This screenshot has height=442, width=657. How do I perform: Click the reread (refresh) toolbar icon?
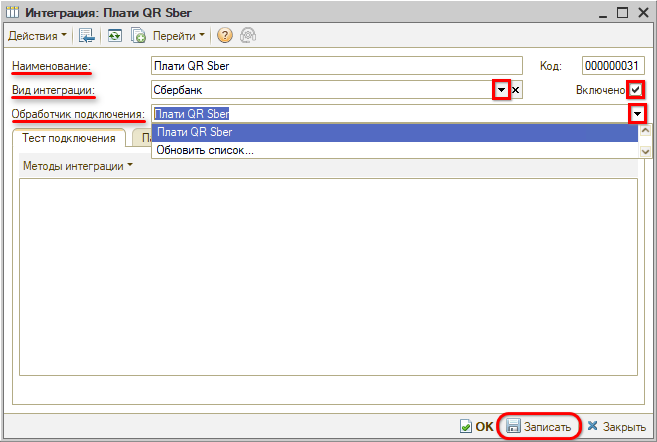(x=115, y=36)
